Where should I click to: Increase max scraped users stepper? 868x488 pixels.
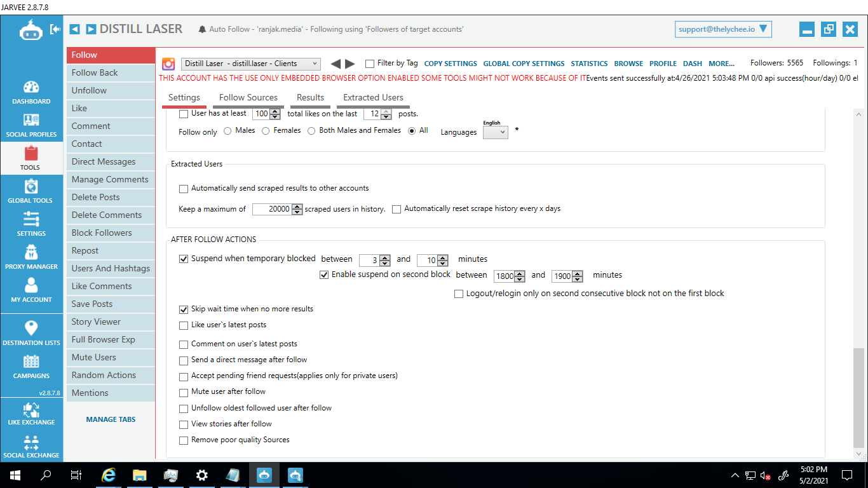pyautogui.click(x=297, y=207)
